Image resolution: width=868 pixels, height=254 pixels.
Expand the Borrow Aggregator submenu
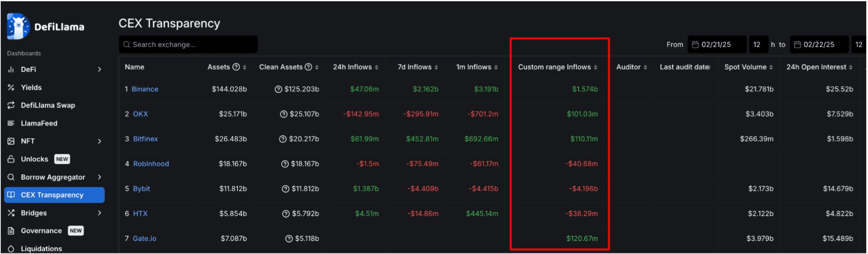coord(100,177)
